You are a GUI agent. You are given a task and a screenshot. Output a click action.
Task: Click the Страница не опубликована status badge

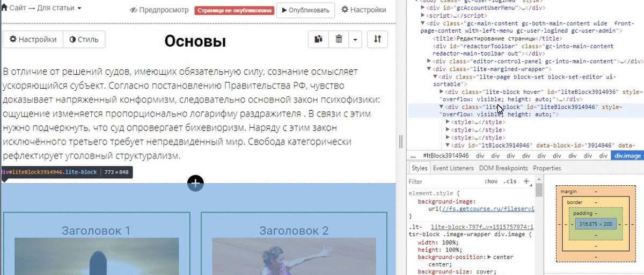click(234, 10)
